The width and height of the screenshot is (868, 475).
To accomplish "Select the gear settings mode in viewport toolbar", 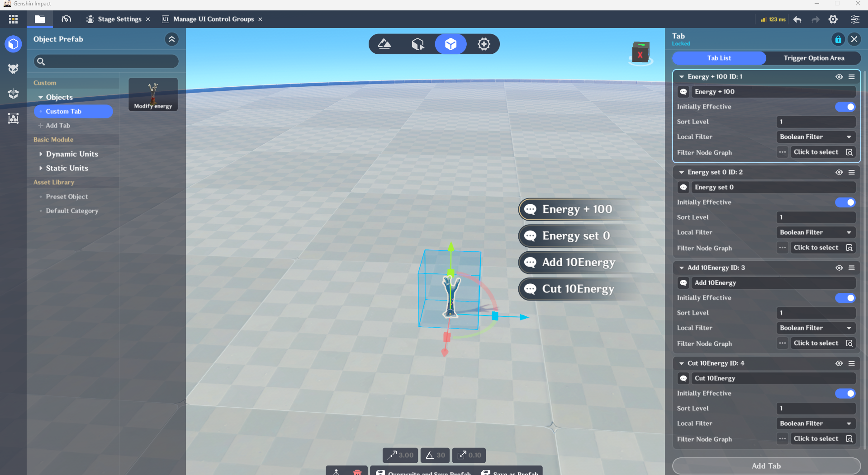I will 484,44.
